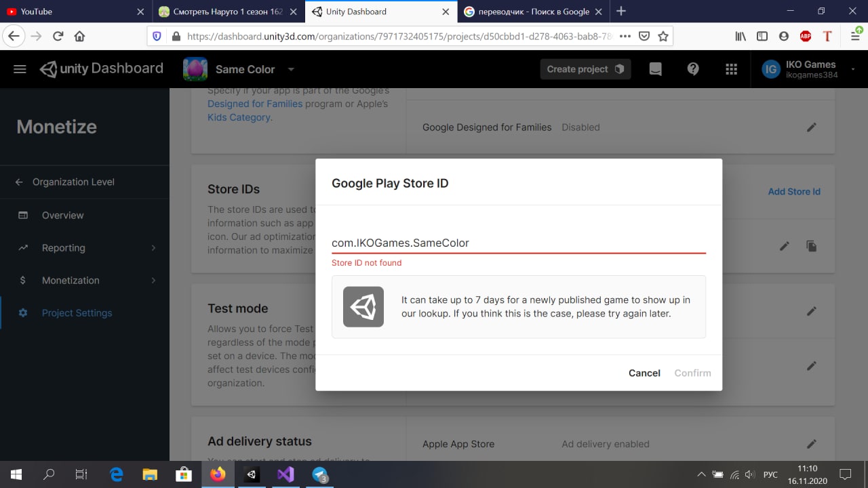Click the Overview card icon
The width and height of the screenshot is (868, 488).
tap(23, 215)
